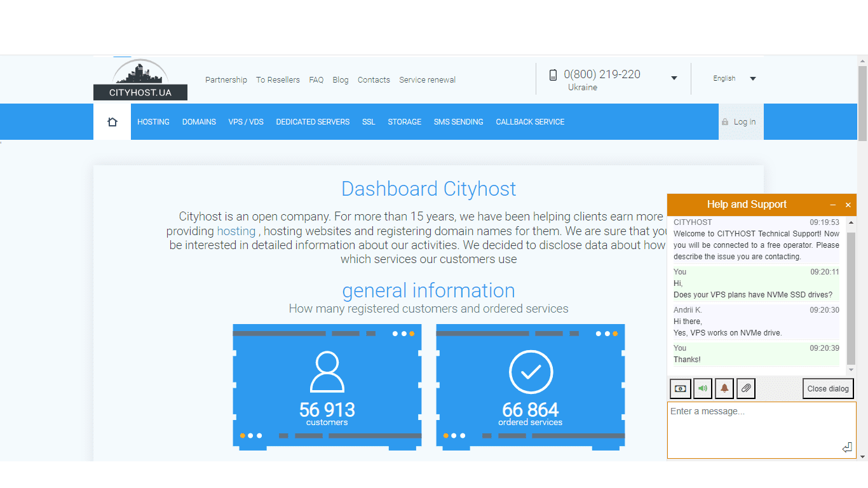Click the 'Does your VPS plans have NVMe' message
This screenshot has width=868, height=488.
click(x=753, y=295)
